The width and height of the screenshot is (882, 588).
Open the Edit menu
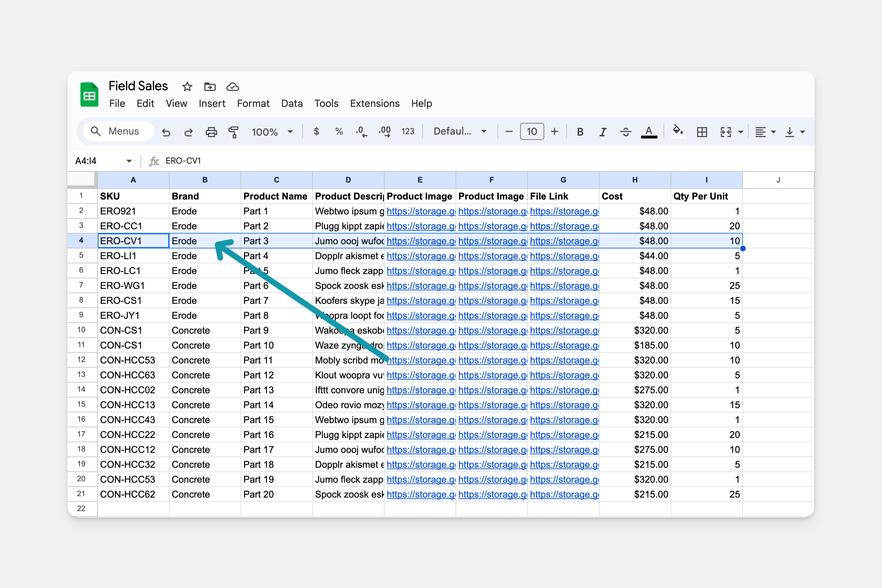[145, 104]
